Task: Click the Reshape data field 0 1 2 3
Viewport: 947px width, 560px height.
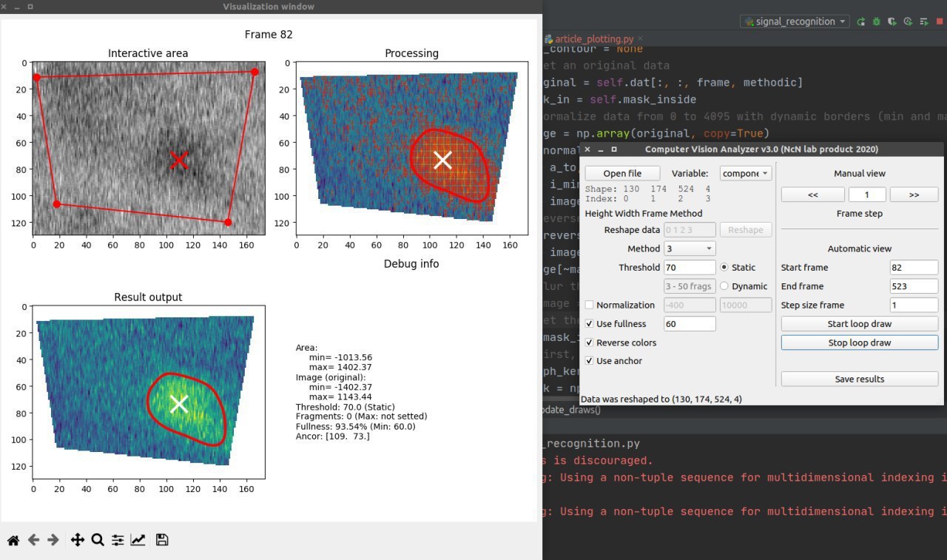Action: tap(690, 229)
